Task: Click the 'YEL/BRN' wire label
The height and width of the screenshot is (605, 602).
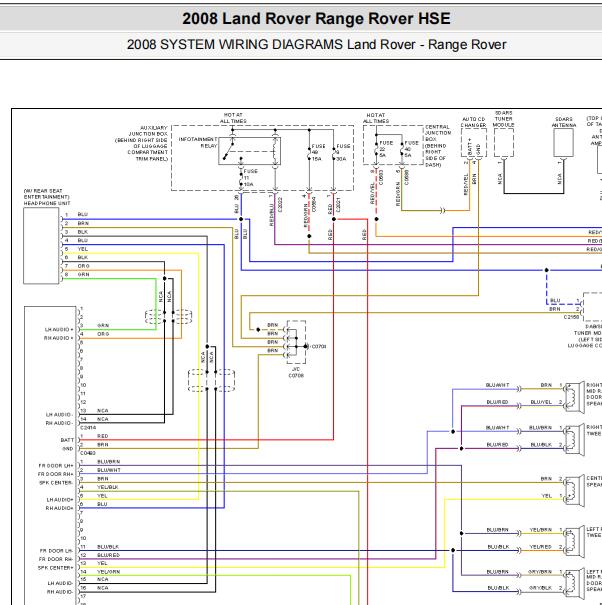Action: pyautogui.click(x=541, y=530)
